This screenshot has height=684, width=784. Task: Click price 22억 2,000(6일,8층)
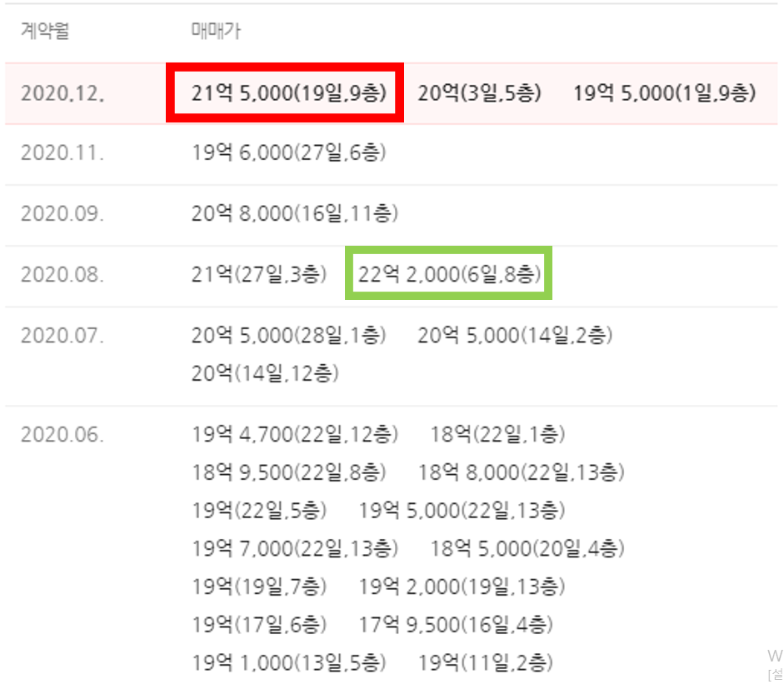point(450,274)
